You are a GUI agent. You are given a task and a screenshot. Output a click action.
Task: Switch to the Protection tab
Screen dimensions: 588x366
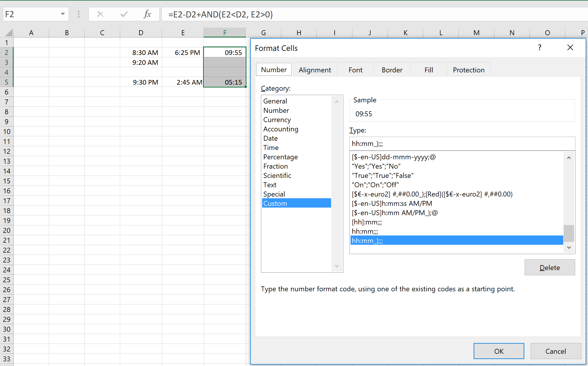pos(468,70)
